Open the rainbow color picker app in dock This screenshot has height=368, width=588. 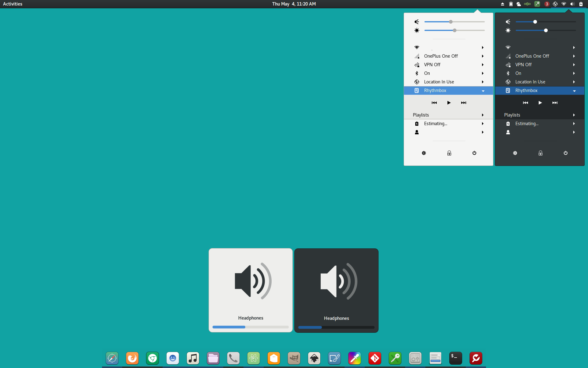355,358
